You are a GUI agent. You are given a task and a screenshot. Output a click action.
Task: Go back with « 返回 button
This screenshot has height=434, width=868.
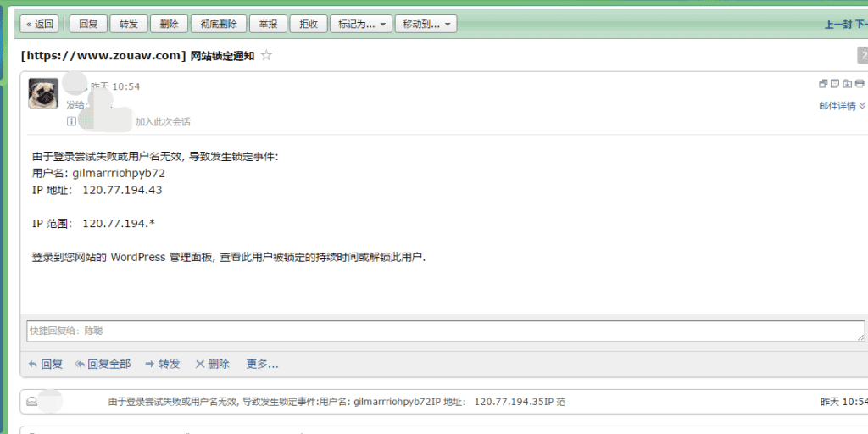(x=40, y=25)
